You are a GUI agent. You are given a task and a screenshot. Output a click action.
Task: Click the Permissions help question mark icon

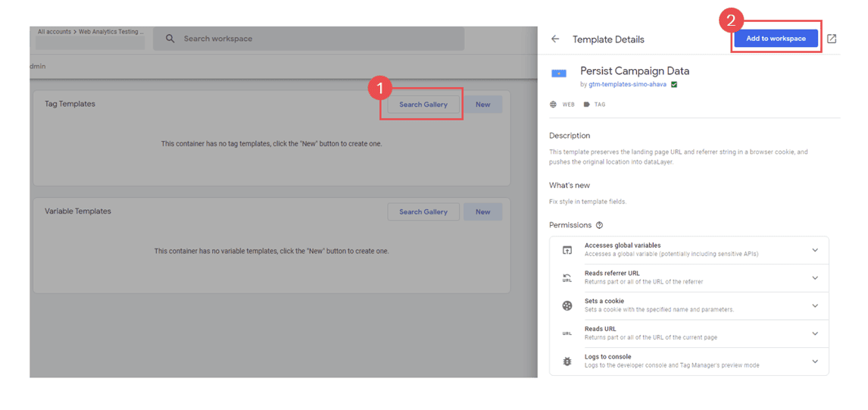[x=600, y=225]
